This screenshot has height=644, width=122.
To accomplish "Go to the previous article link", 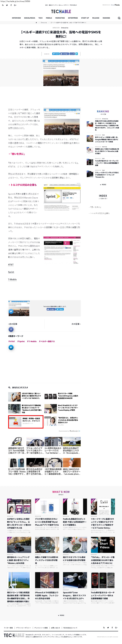I will pos(13,324).
